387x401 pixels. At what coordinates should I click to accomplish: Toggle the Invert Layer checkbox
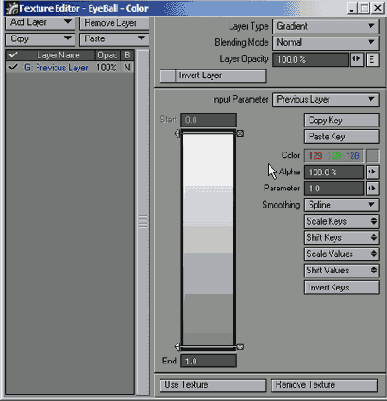pyautogui.click(x=168, y=76)
